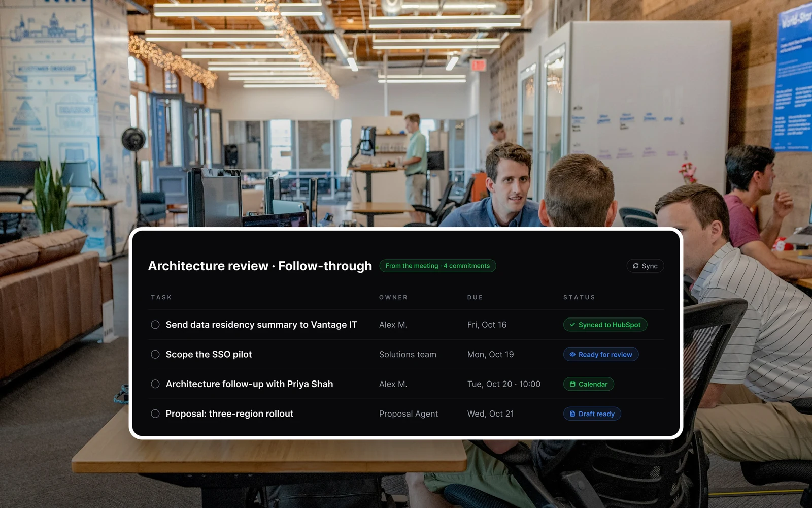Viewport: 812px width, 508px height.
Task: Click the calendar icon in the Calendar badge
Action: (572, 384)
